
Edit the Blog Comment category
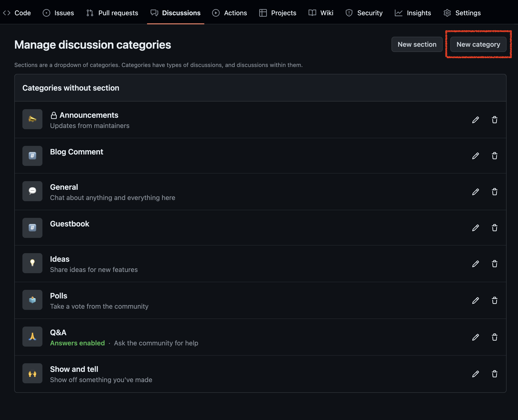pyautogui.click(x=475, y=156)
